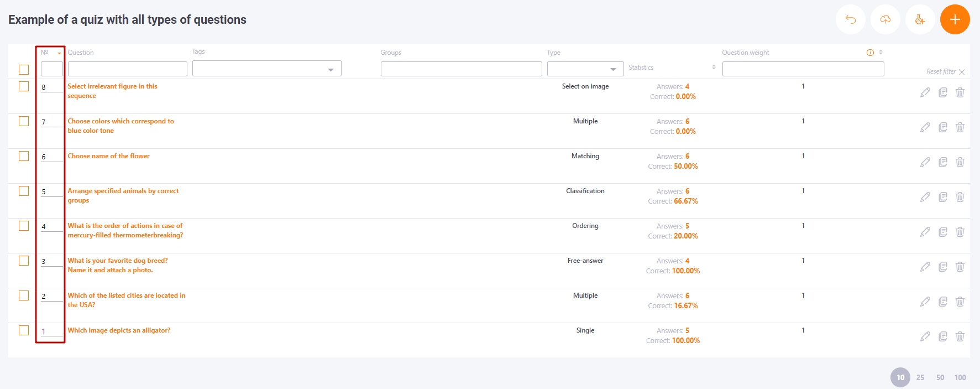Image resolution: width=980 pixels, height=389 pixels.
Task: Show 100 items per page
Action: coord(960,377)
